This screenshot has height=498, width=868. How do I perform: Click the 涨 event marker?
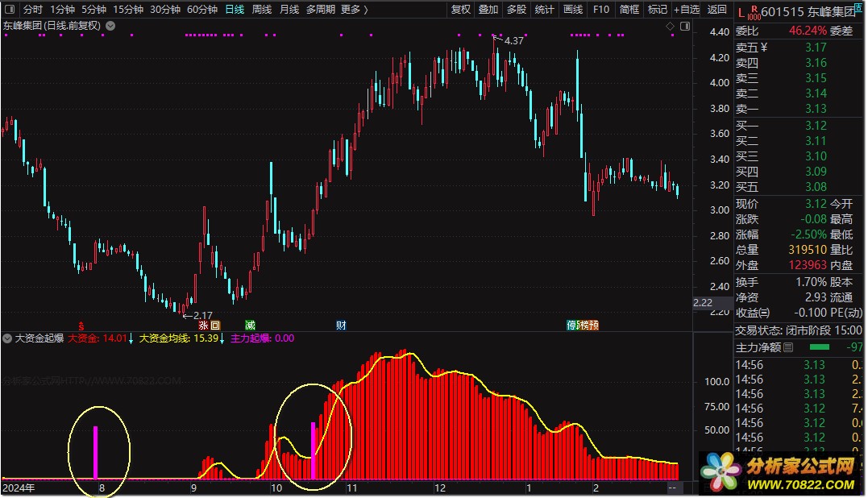pos(203,326)
